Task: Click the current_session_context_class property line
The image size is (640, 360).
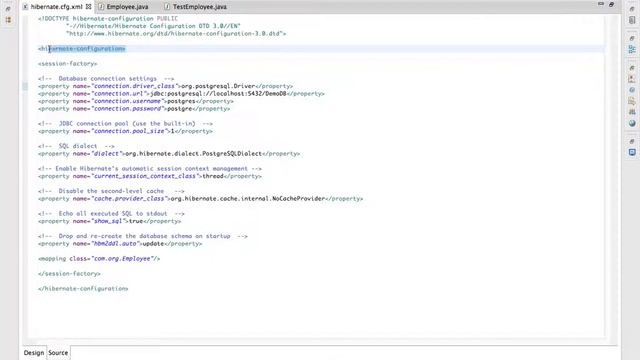Action: pyautogui.click(x=150, y=176)
